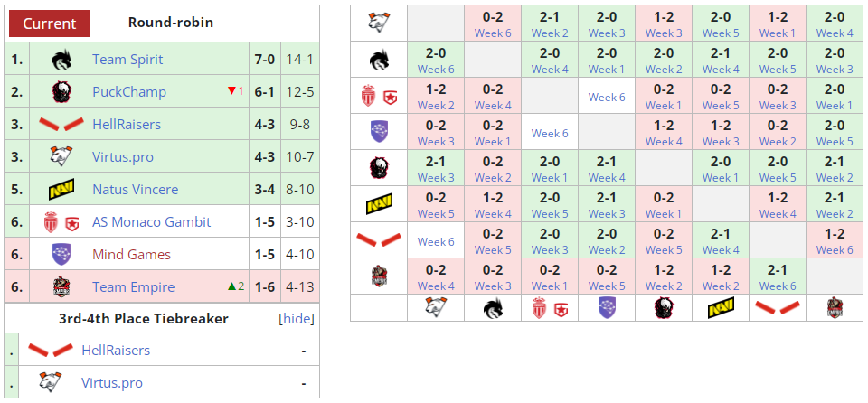Click the Mind Games logo in standings

click(61, 255)
